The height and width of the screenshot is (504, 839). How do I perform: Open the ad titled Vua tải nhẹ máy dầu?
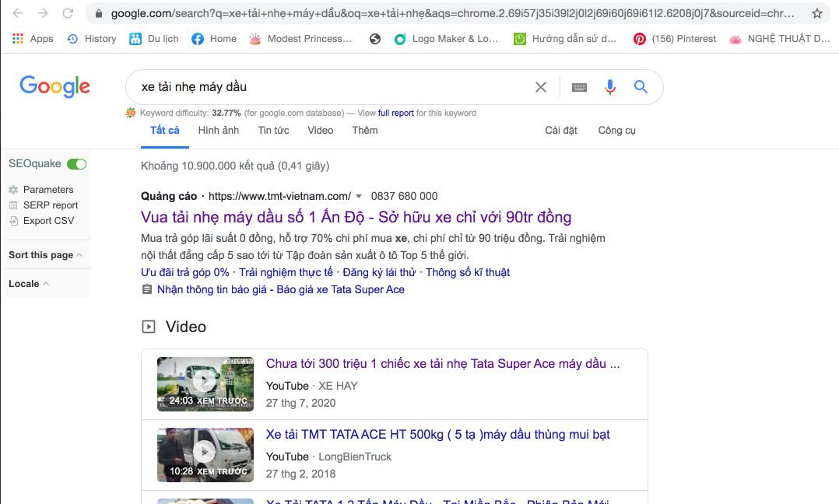356,217
